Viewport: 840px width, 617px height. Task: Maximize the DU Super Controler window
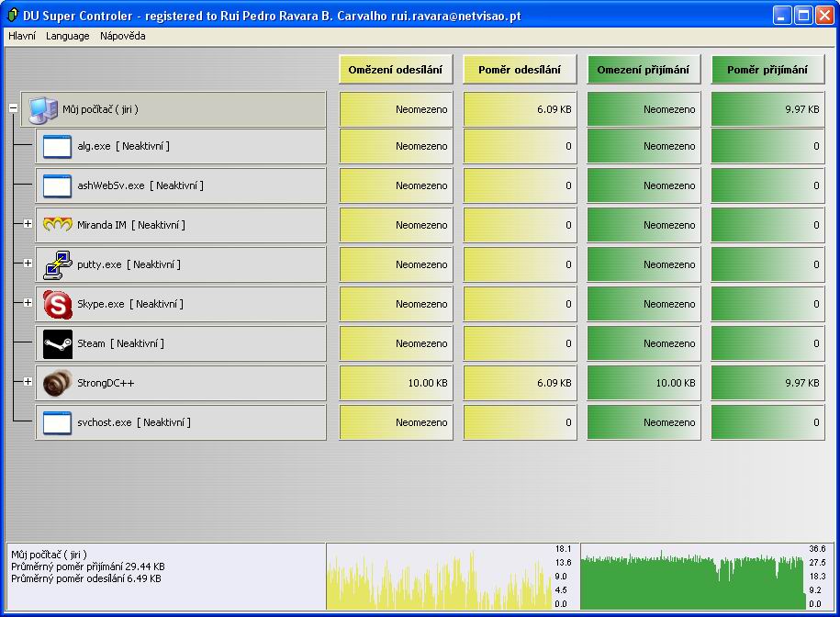pyautogui.click(x=803, y=16)
